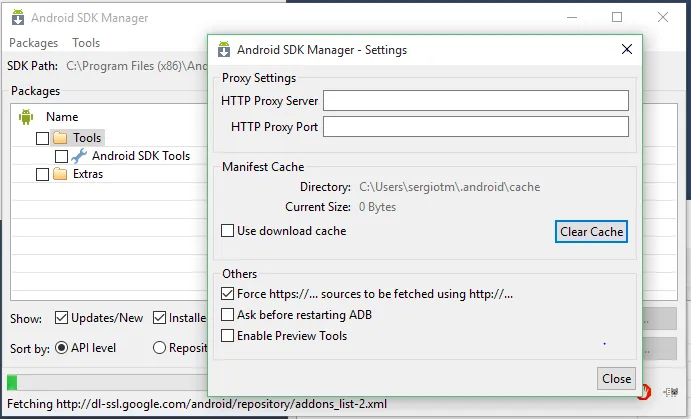This screenshot has width=691, height=419.
Task: Click the Tools folder icon
Action: (60, 138)
